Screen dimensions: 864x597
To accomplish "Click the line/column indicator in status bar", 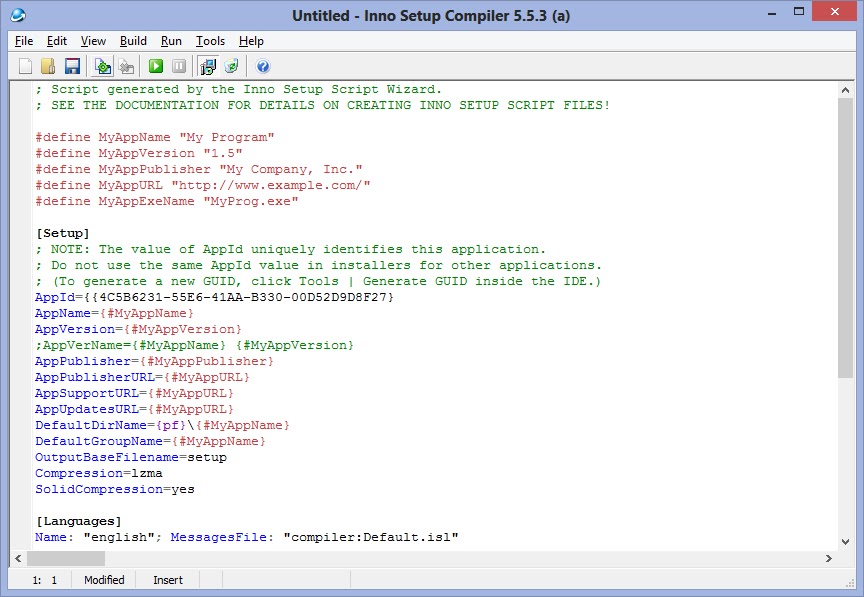I will coord(40,580).
